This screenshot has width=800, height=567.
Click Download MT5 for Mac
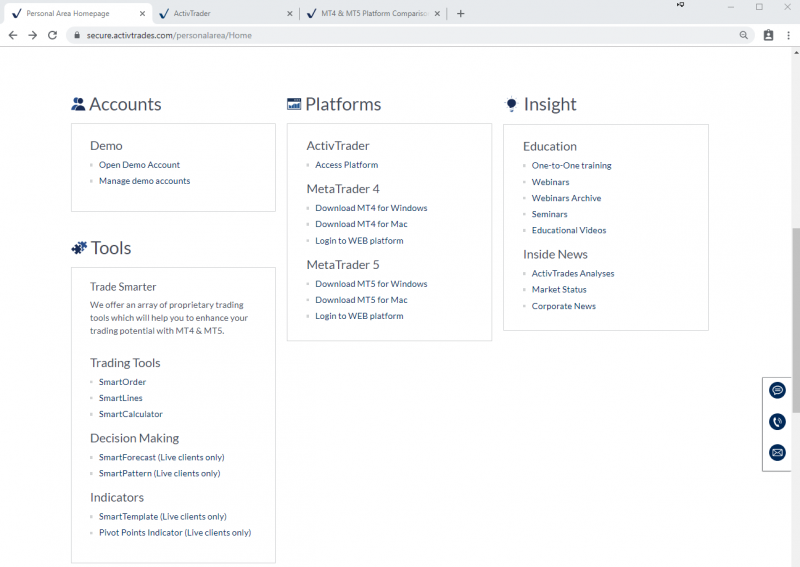coord(361,300)
